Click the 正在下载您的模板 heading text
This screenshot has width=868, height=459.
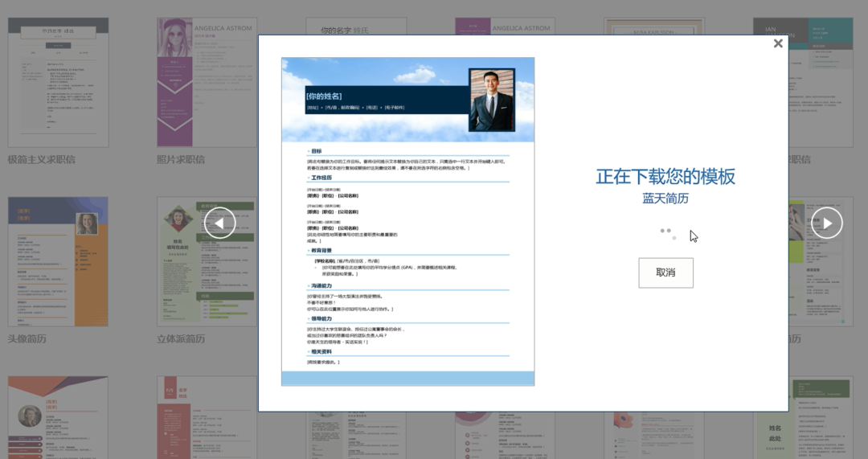coord(665,177)
